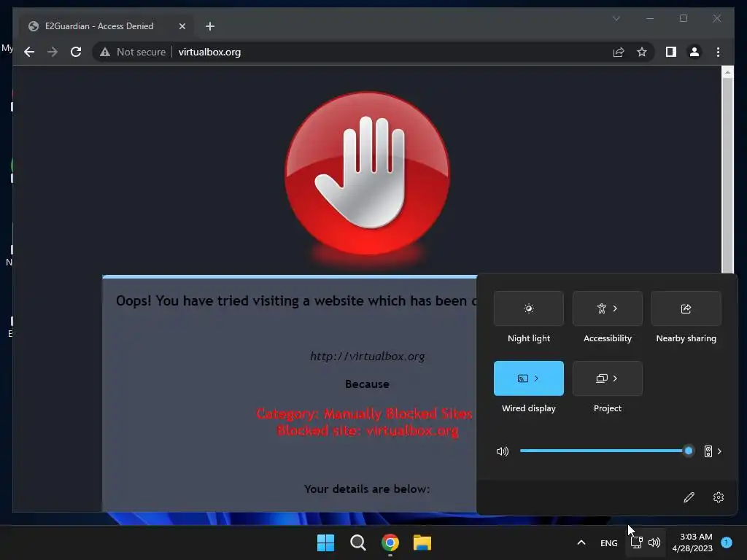
Task: Expand Accessibility options chevron
Action: pyautogui.click(x=615, y=308)
